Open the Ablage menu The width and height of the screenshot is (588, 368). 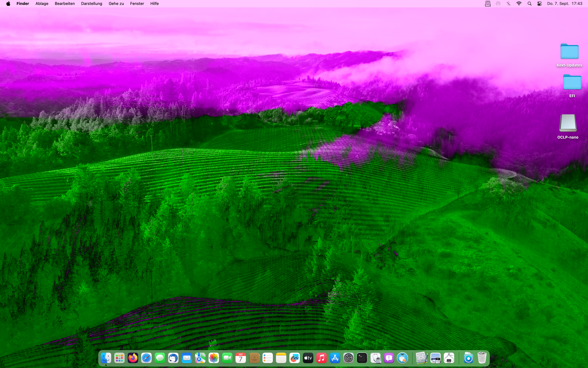(x=42, y=4)
